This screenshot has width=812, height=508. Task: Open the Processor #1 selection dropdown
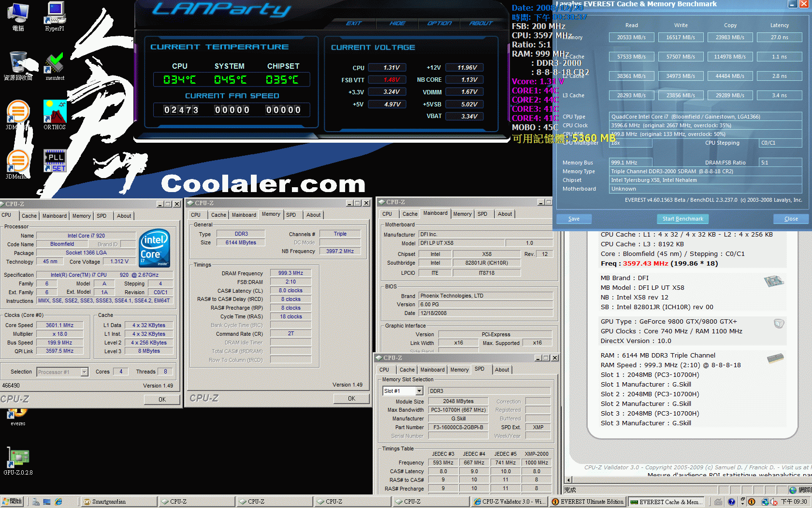(x=84, y=372)
